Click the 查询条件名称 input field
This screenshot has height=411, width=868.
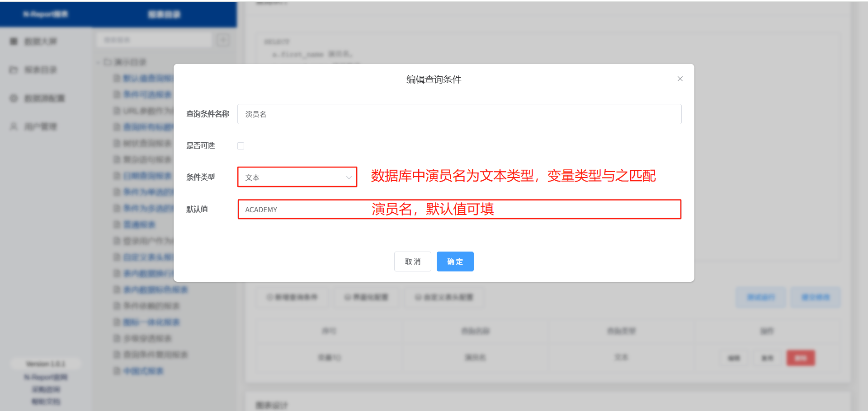point(459,114)
